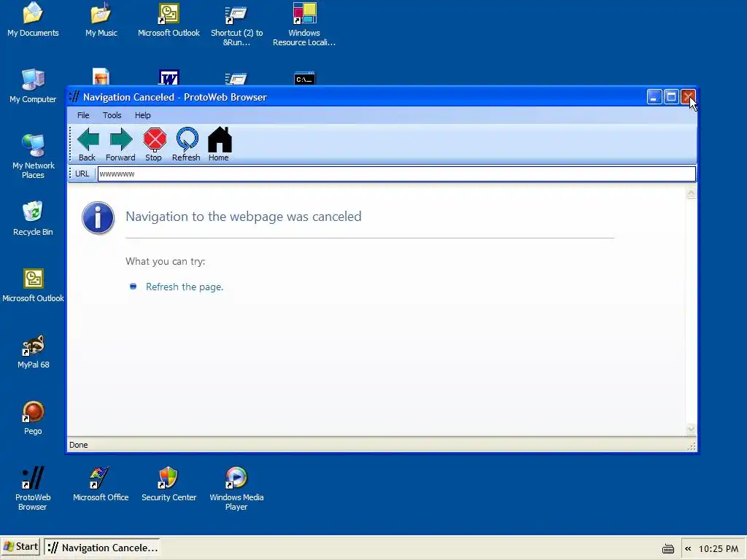Go to the Home page
Screen dimensions: 747x560
coord(219,144)
